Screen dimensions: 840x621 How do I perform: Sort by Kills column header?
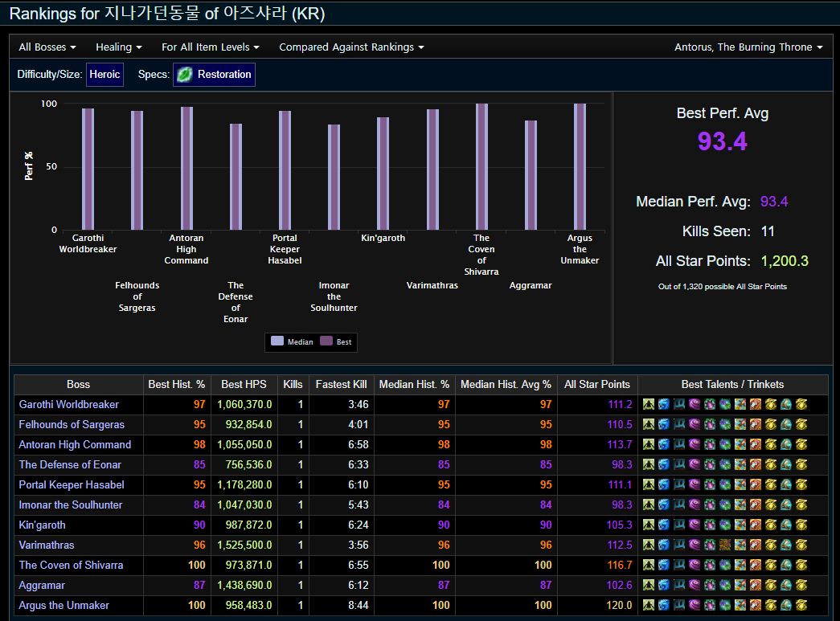(x=293, y=384)
